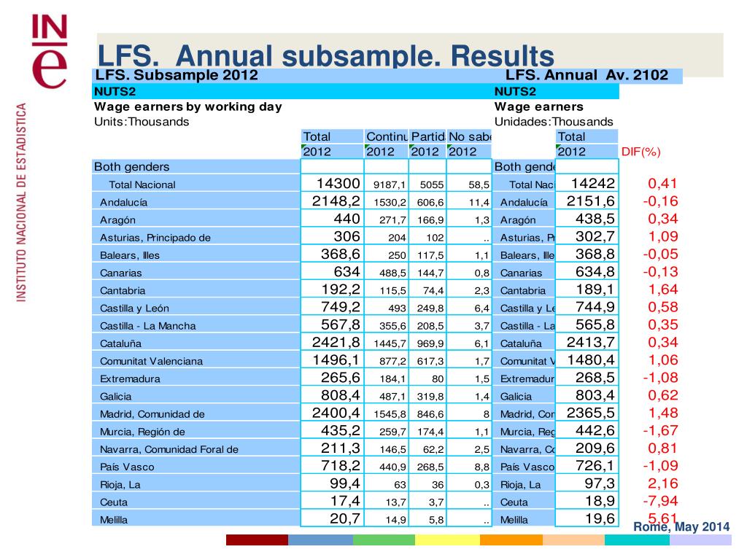Screen dimensions: 747x560
Task: Click Galicia annual total 803,4
Action: pos(595,394)
